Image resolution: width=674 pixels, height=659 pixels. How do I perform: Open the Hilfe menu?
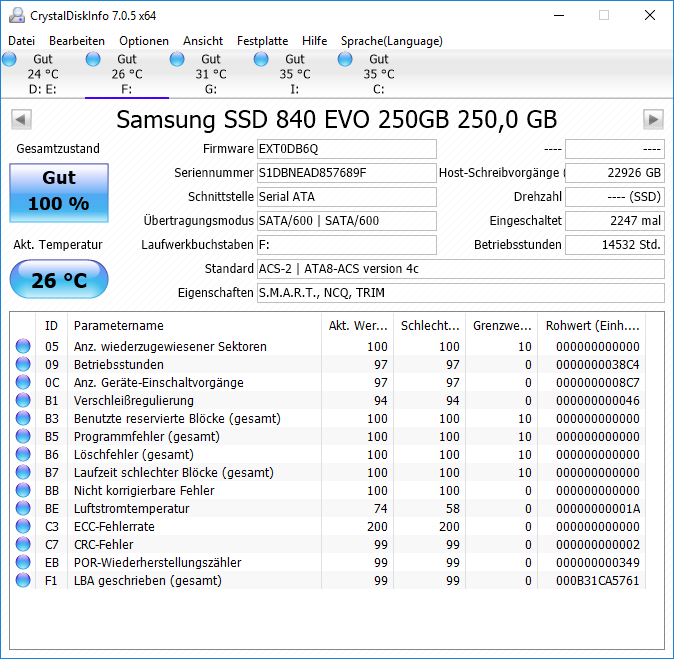(x=315, y=41)
